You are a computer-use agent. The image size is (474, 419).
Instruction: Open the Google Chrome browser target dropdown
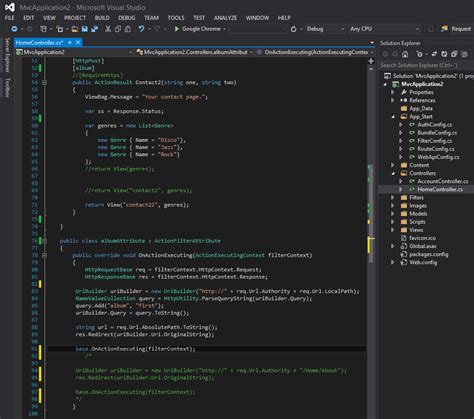[x=224, y=29]
